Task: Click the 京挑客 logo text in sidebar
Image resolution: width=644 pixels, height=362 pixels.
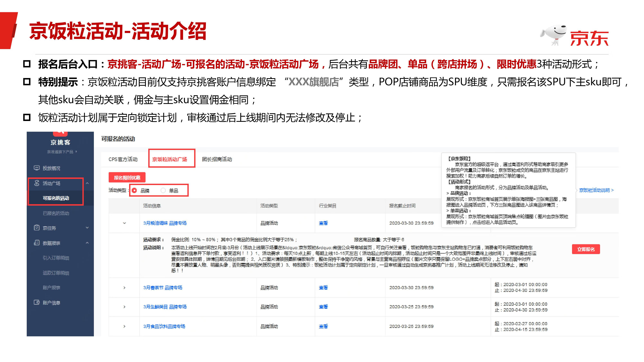Action: pos(60,142)
